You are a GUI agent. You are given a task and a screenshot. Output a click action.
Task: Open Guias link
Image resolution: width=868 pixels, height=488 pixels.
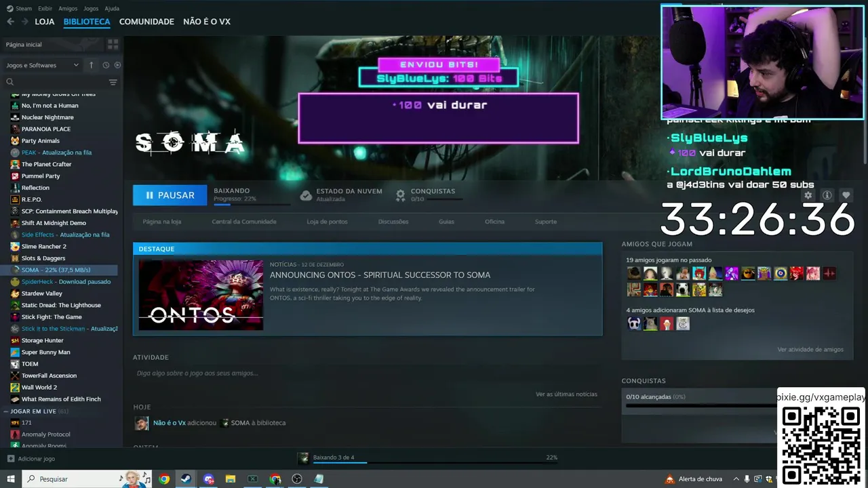tap(446, 222)
